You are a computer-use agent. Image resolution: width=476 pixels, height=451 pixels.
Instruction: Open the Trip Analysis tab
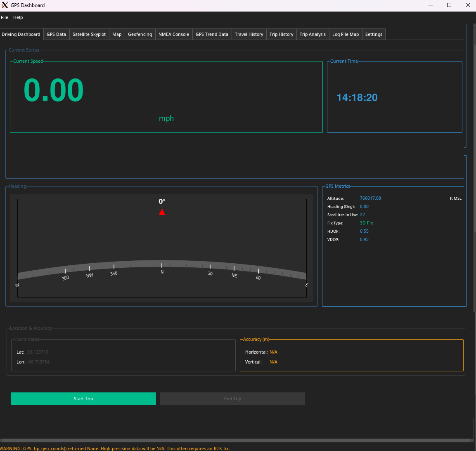point(313,34)
